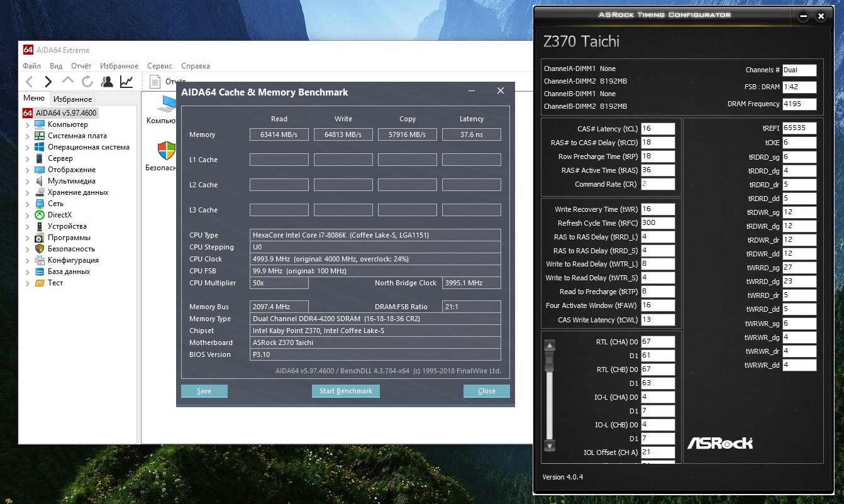This screenshot has height=504, width=844.
Task: Click the База данных database icon in the tree
Action: 40,271
